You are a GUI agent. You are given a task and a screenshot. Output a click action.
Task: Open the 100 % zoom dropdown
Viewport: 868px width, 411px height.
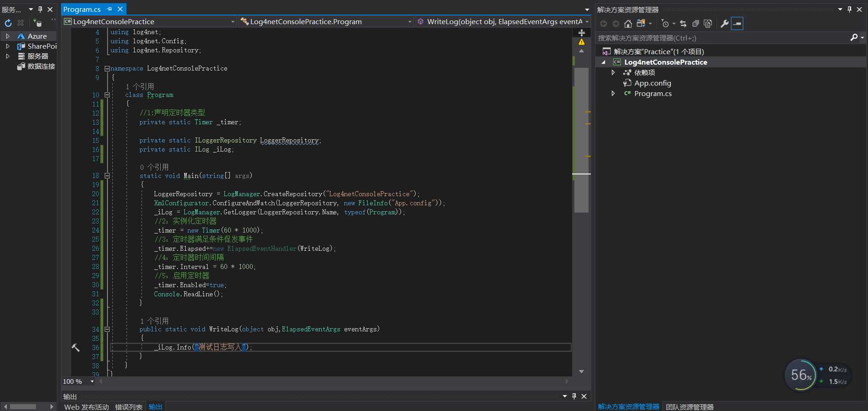point(92,381)
